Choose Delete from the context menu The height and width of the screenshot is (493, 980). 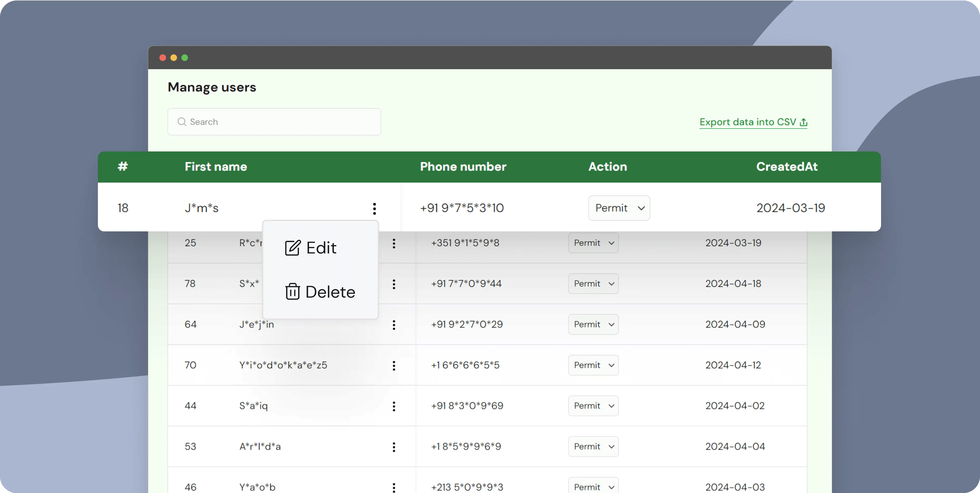pyautogui.click(x=320, y=292)
